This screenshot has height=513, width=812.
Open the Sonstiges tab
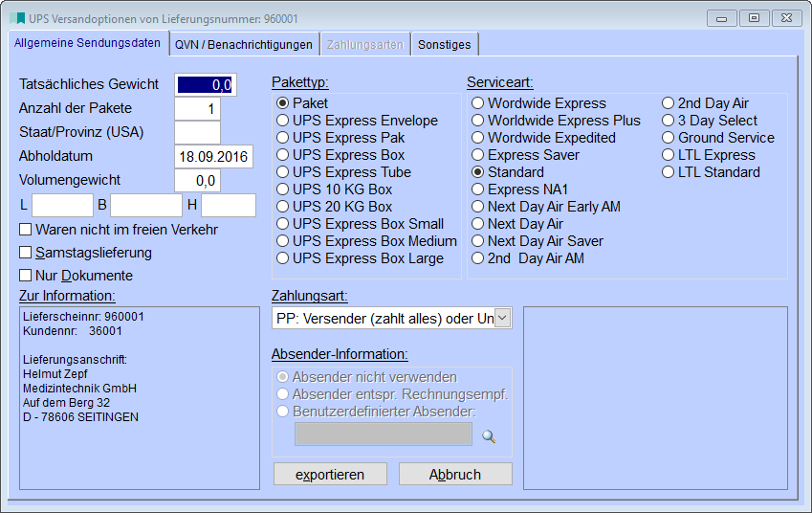[444, 44]
